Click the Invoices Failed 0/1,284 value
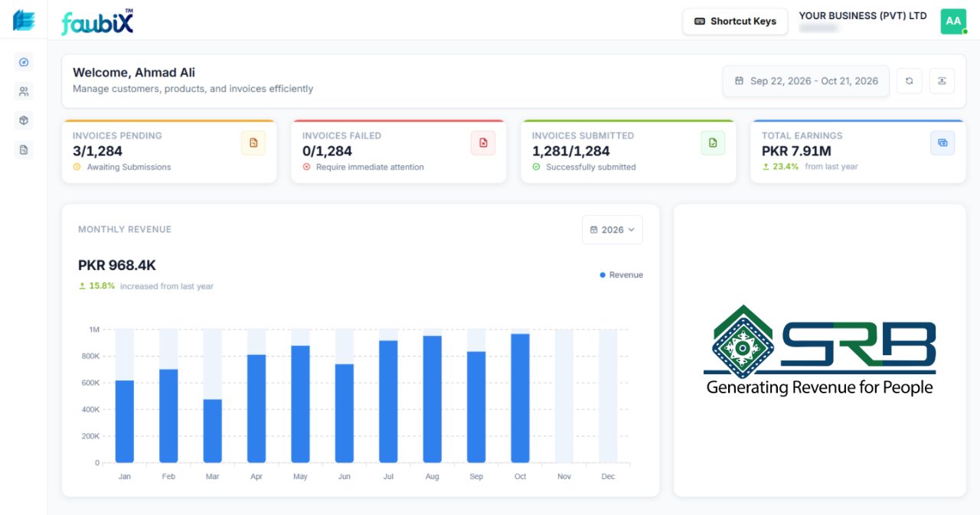This screenshot has height=515, width=980. pos(327,152)
